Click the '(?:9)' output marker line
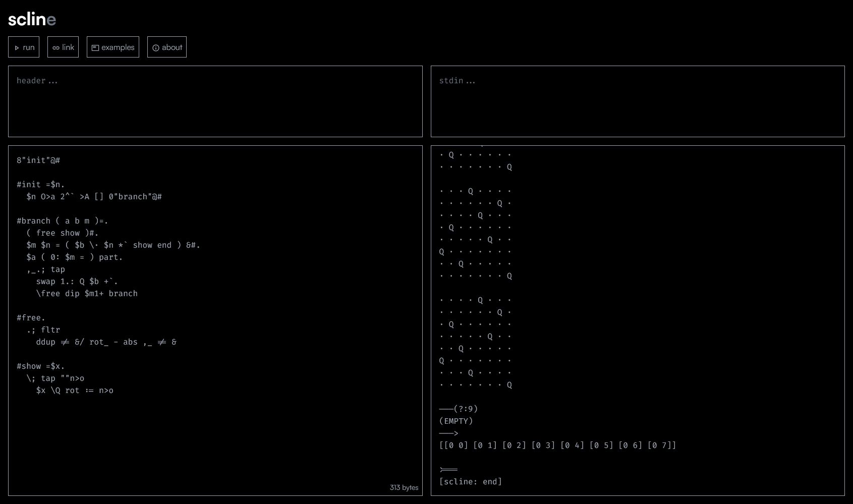Image resolution: width=853 pixels, height=504 pixels. pos(459,409)
